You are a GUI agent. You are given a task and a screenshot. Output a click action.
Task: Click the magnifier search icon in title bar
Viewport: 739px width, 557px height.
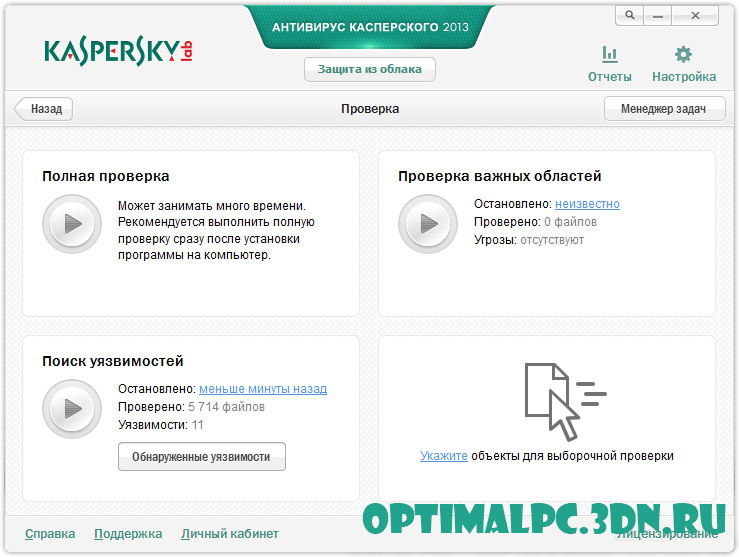[x=630, y=16]
